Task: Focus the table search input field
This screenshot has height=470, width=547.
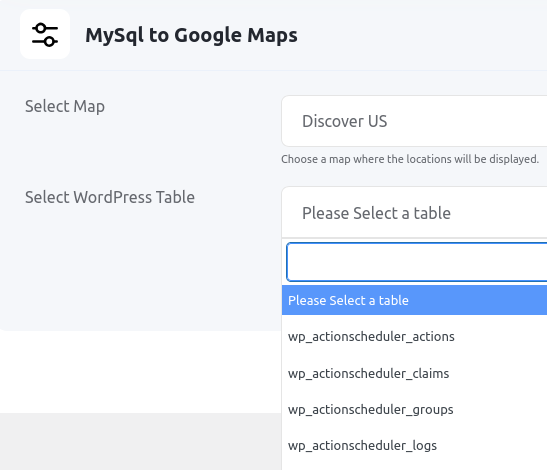Action: 417,262
